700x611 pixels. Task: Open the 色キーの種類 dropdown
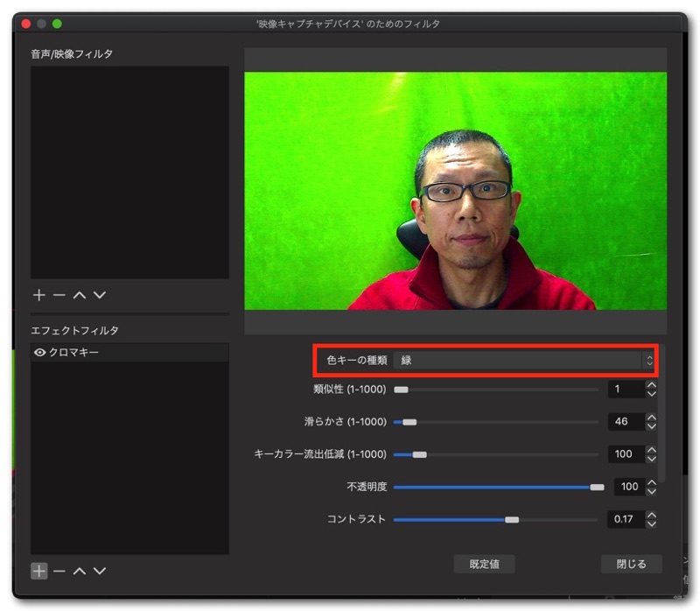pyautogui.click(x=523, y=360)
